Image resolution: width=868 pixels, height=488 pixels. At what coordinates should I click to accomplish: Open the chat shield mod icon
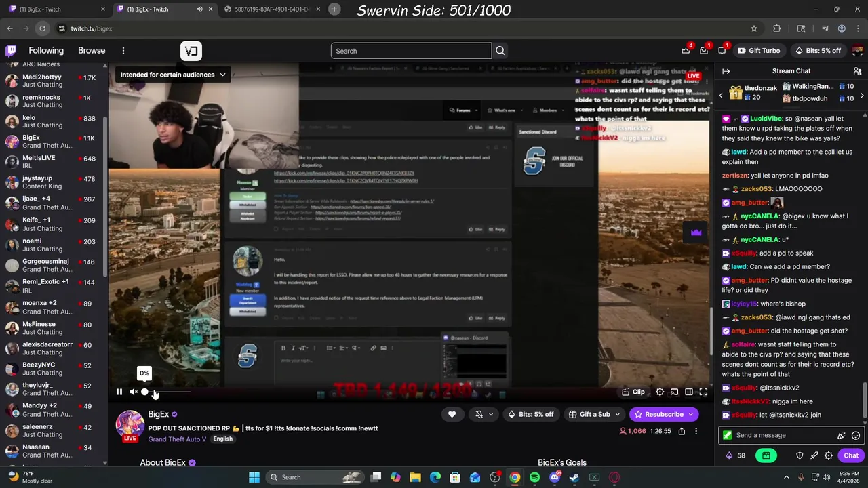(800, 455)
